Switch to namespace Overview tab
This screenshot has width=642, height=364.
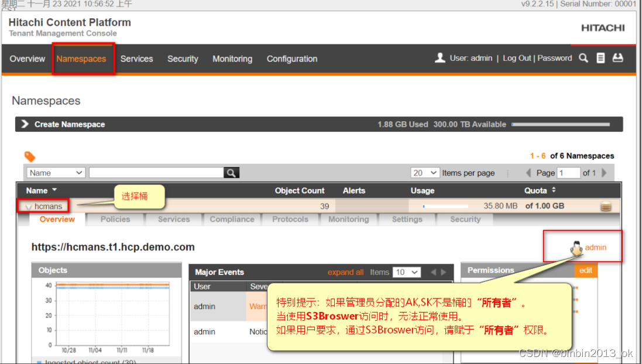(57, 219)
